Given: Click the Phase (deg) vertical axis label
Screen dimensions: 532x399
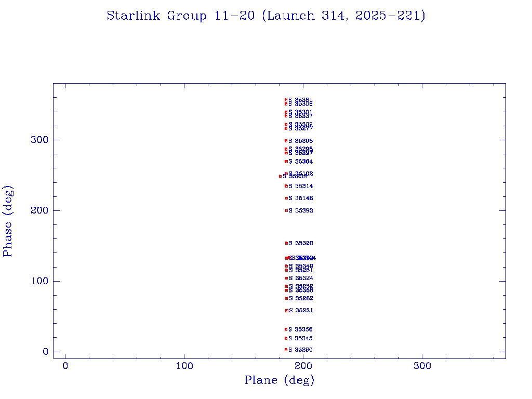Looking at the screenshot, I should (8, 221).
